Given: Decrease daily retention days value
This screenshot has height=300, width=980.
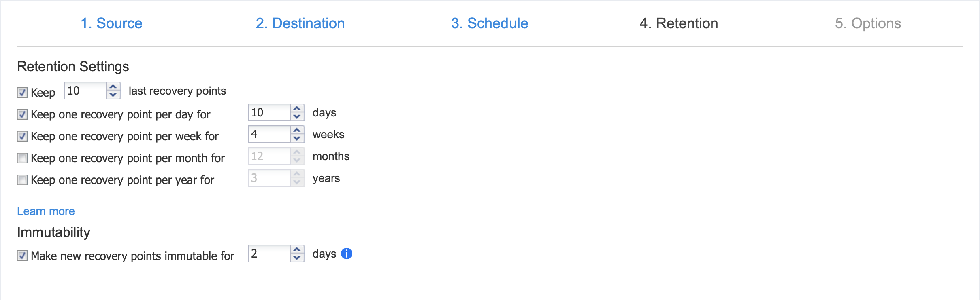Looking at the screenshot, I should pos(297,117).
